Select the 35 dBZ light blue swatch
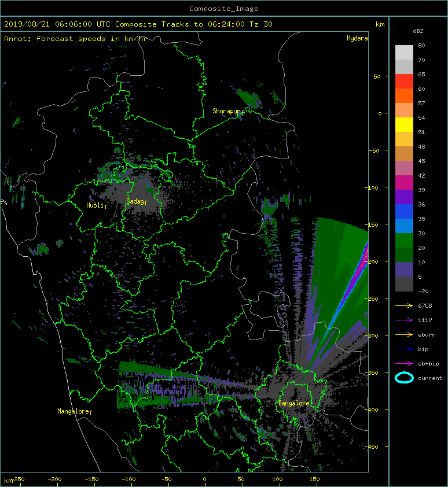The height and width of the screenshot is (487, 448). 404,226
